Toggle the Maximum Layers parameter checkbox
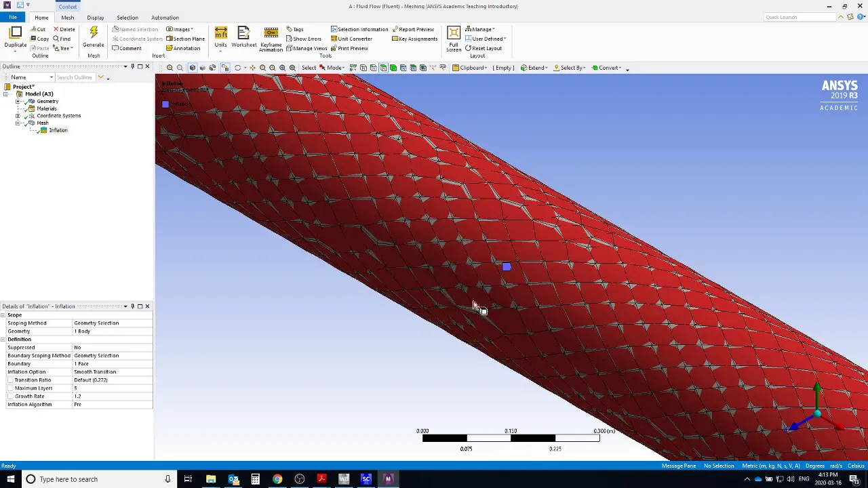Screen dimensions: 868x488 click(11, 388)
